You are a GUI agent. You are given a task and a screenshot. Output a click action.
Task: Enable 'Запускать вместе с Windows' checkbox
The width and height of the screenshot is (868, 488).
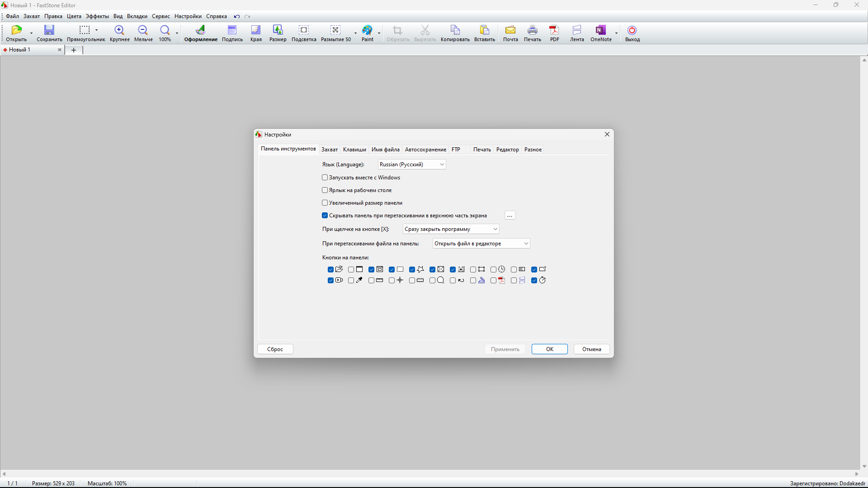click(325, 178)
